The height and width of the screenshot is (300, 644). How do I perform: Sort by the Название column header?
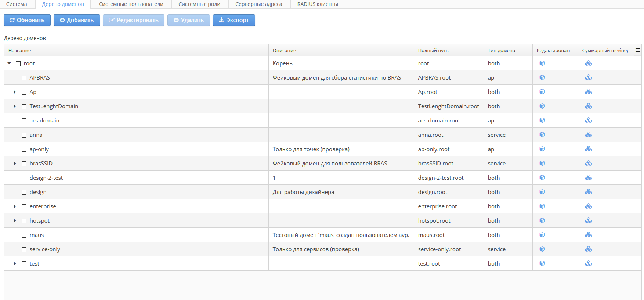coord(20,50)
